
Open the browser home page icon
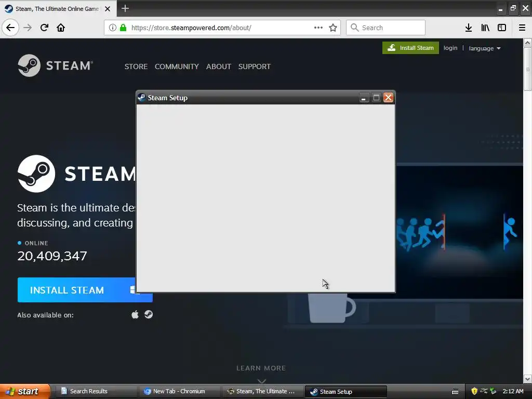click(61, 28)
